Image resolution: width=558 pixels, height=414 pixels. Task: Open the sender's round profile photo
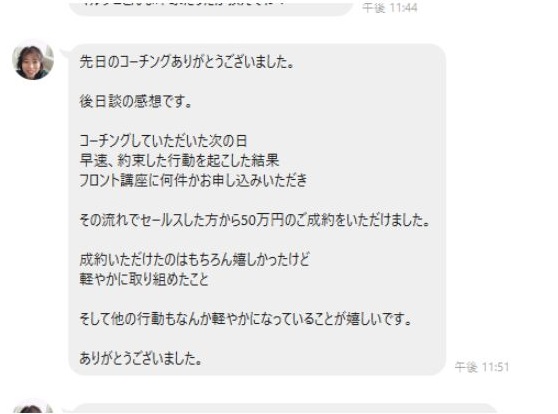pyautogui.click(x=33, y=59)
